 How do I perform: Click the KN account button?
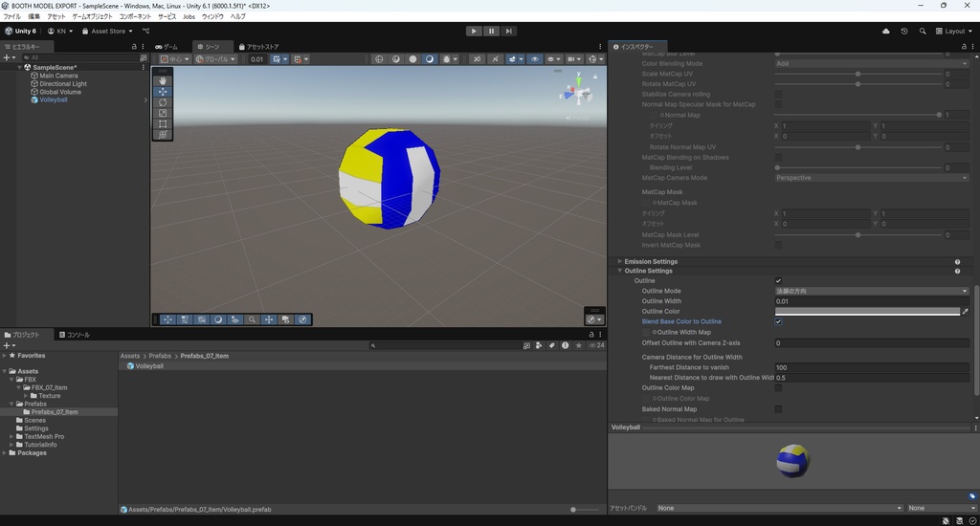60,31
